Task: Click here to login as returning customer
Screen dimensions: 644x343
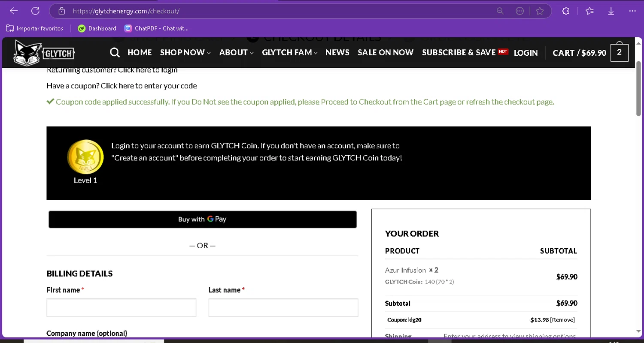Action: point(148,70)
